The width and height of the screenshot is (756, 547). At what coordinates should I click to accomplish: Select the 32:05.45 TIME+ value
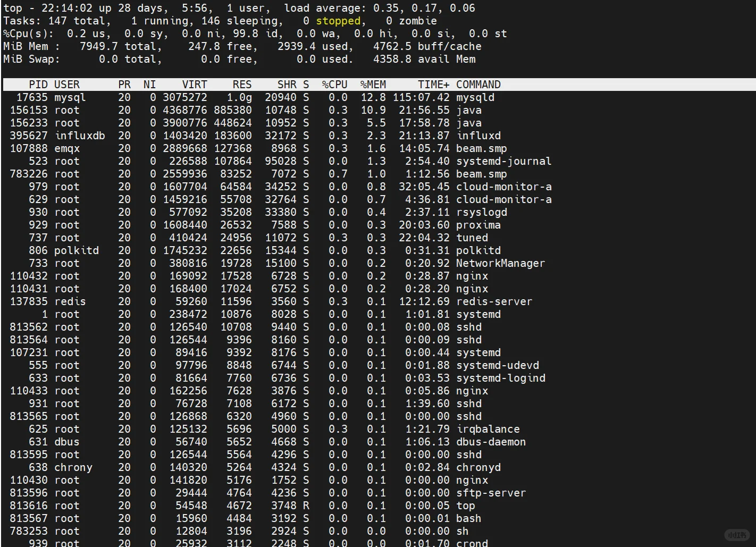click(x=424, y=187)
